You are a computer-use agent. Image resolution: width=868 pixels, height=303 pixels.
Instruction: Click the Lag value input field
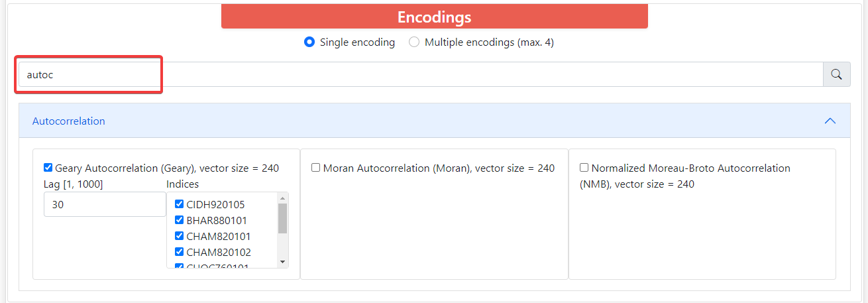[x=105, y=205]
